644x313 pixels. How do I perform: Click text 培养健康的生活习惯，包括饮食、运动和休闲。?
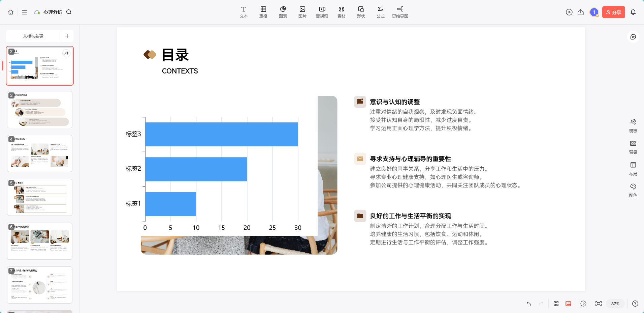[x=427, y=234]
